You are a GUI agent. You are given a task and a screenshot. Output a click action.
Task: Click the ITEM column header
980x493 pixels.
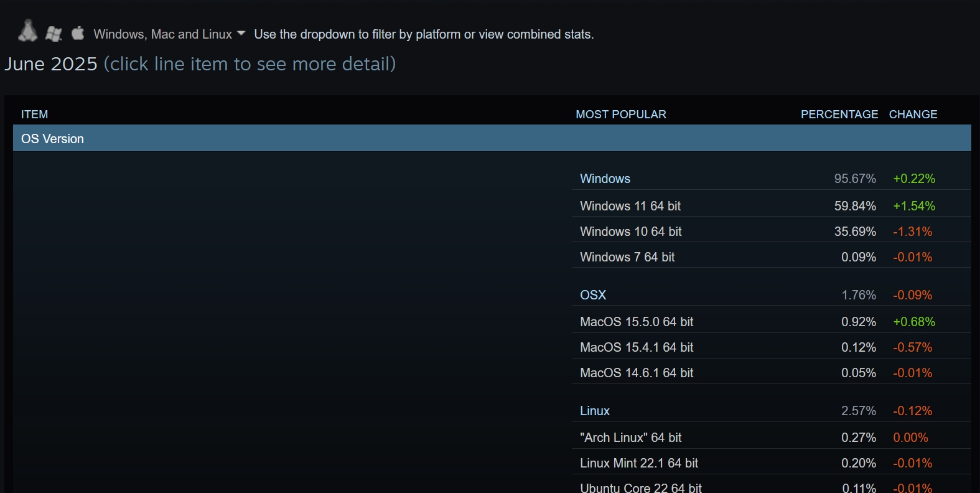tap(34, 115)
